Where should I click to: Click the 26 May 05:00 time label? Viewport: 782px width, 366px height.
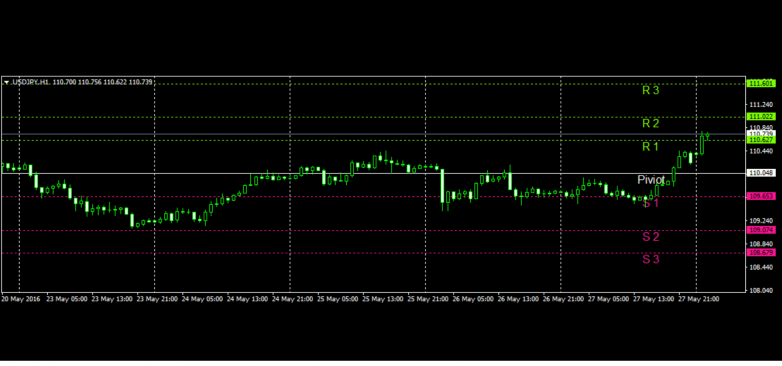pyautogui.click(x=473, y=299)
